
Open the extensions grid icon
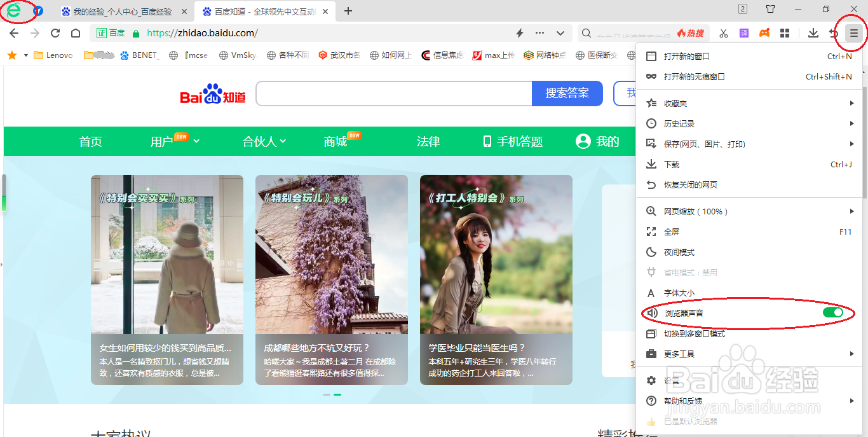click(785, 33)
